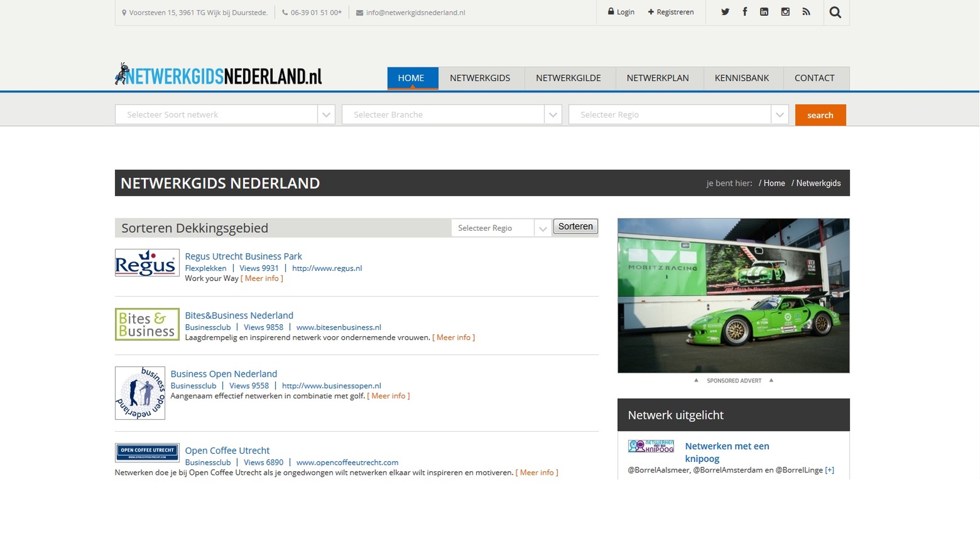The height and width of the screenshot is (543, 980).
Task: Click Businessclub link under Open Coffee Utrecht
Action: click(x=208, y=463)
